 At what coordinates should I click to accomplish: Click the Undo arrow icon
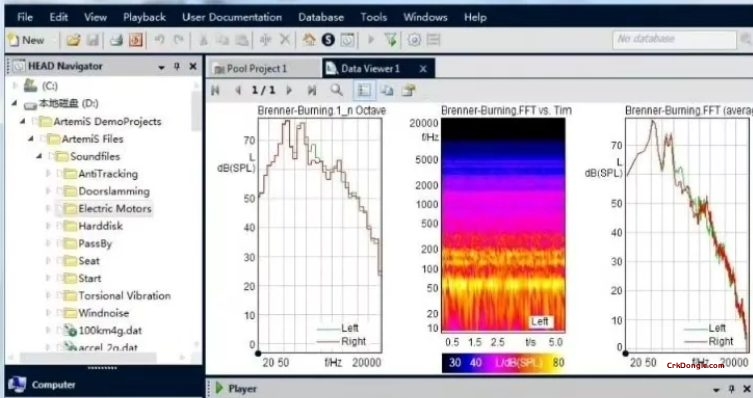(x=159, y=40)
